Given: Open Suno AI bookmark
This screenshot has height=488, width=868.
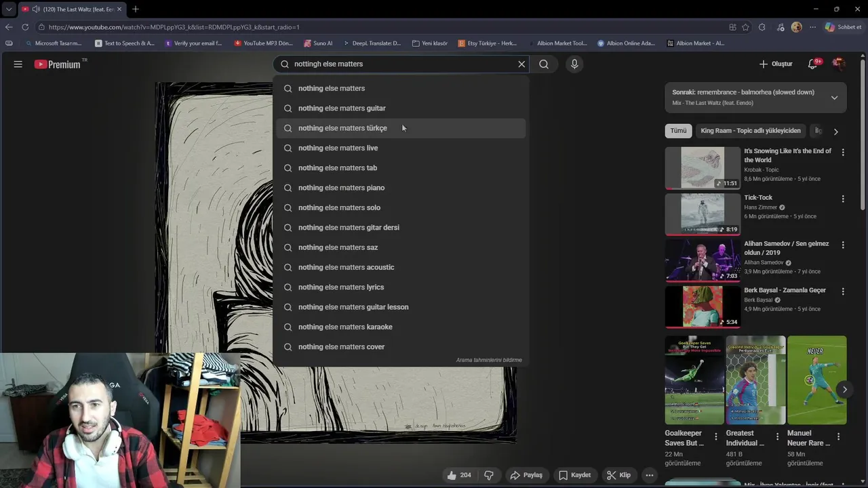Looking at the screenshot, I should pyautogui.click(x=318, y=43).
